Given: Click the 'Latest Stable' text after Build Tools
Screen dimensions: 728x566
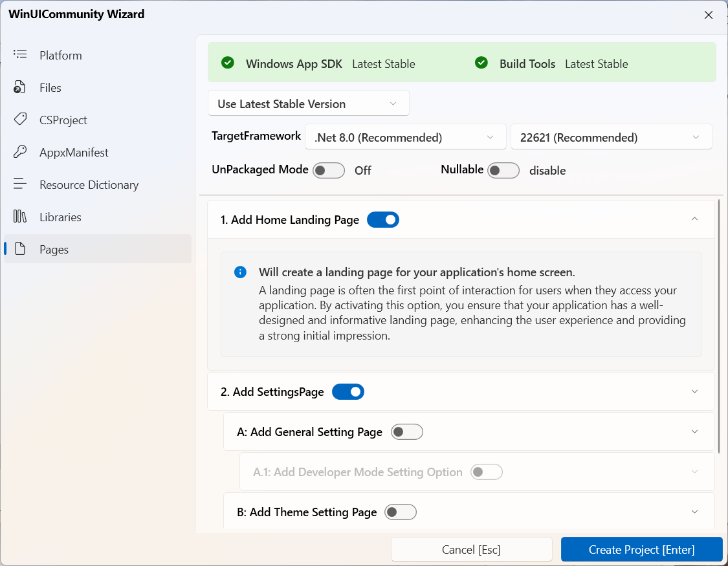Looking at the screenshot, I should [596, 64].
